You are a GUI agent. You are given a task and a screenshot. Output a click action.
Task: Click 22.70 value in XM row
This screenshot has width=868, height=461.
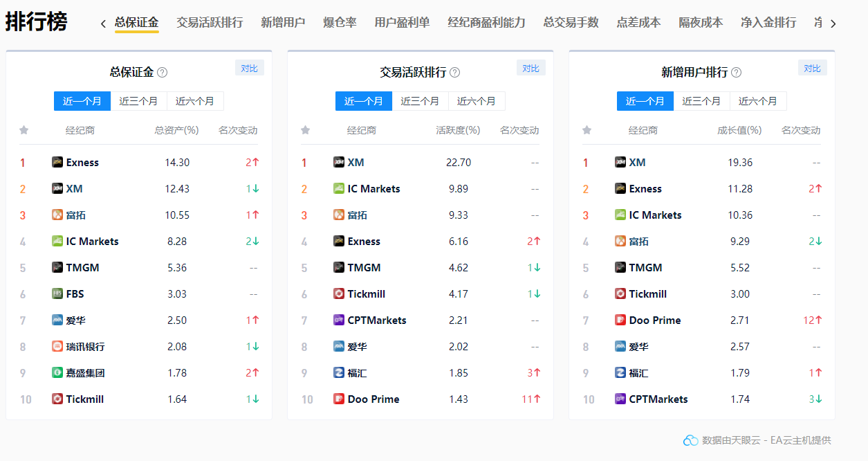click(x=459, y=163)
